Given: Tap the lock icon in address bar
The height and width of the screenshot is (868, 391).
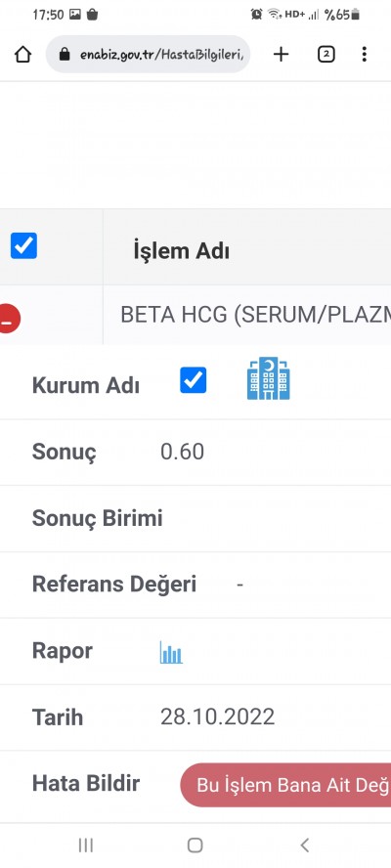Looking at the screenshot, I should click(x=65, y=55).
